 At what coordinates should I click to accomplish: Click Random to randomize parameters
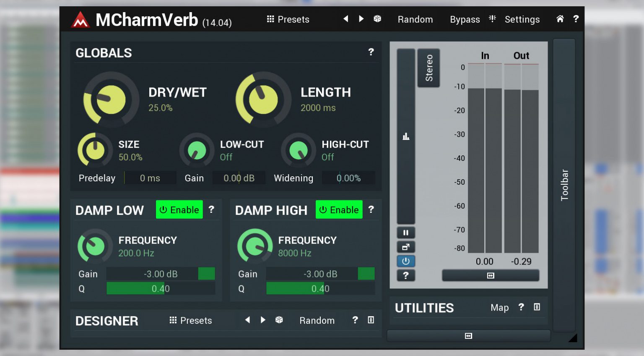click(415, 19)
